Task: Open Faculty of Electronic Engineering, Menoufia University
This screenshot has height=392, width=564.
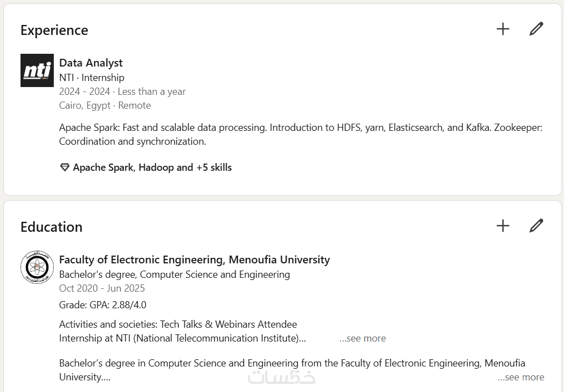Action: pyautogui.click(x=194, y=259)
